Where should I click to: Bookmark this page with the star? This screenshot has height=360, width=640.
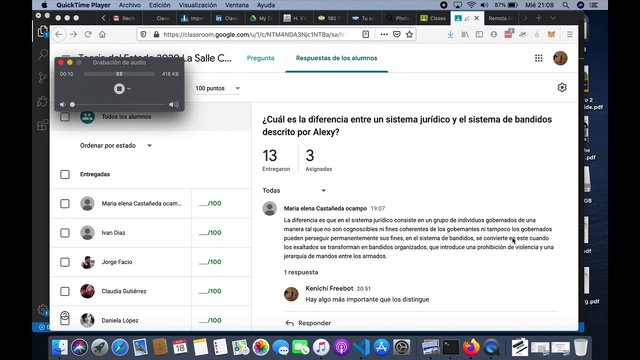410,35
